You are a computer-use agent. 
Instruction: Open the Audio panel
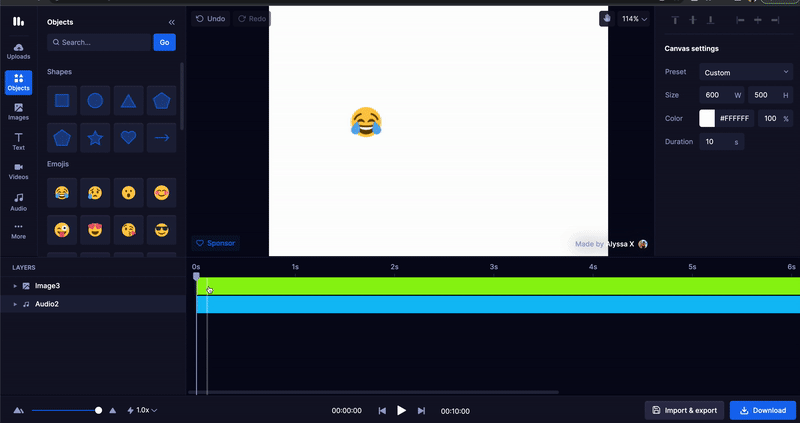[18, 202]
